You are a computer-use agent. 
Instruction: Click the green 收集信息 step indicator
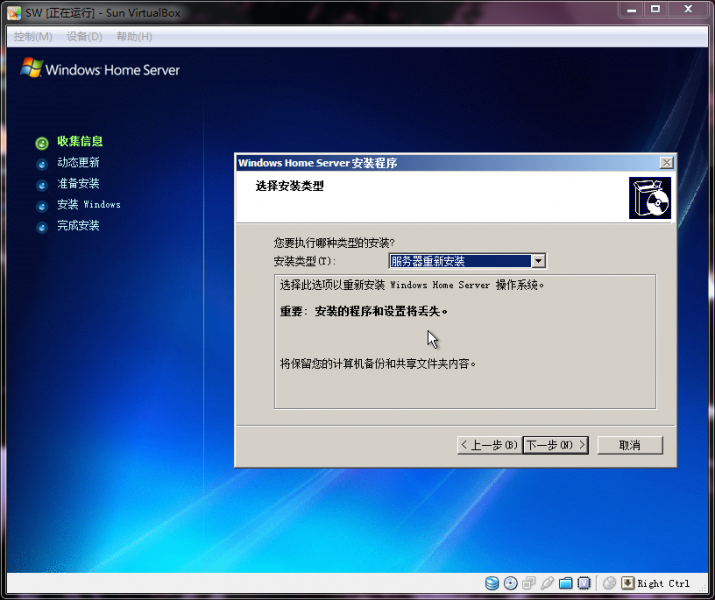pyautogui.click(x=41, y=143)
